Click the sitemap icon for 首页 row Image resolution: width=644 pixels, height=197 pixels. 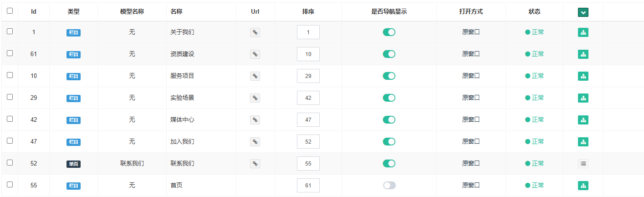[x=583, y=186]
